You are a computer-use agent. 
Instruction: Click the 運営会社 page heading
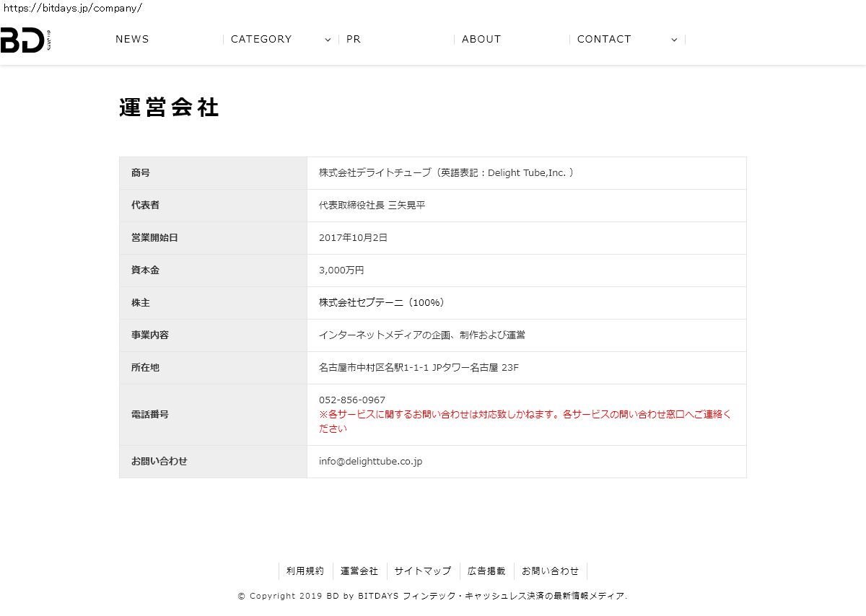[x=169, y=107]
